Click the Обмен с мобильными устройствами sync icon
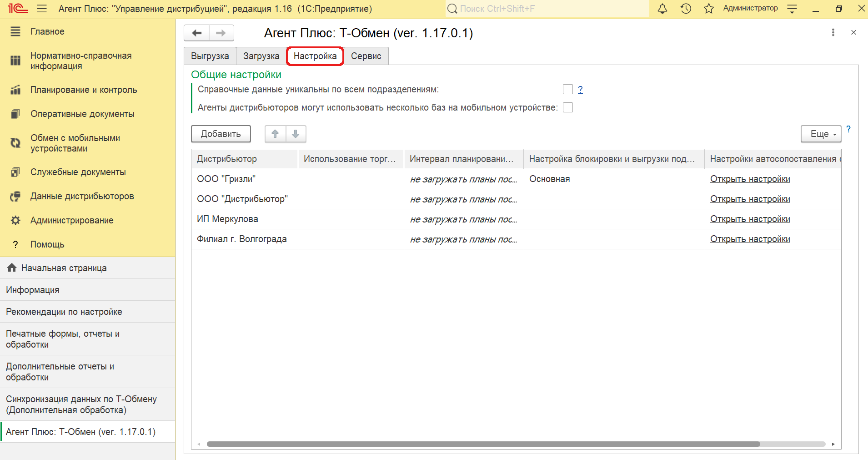 (15, 143)
